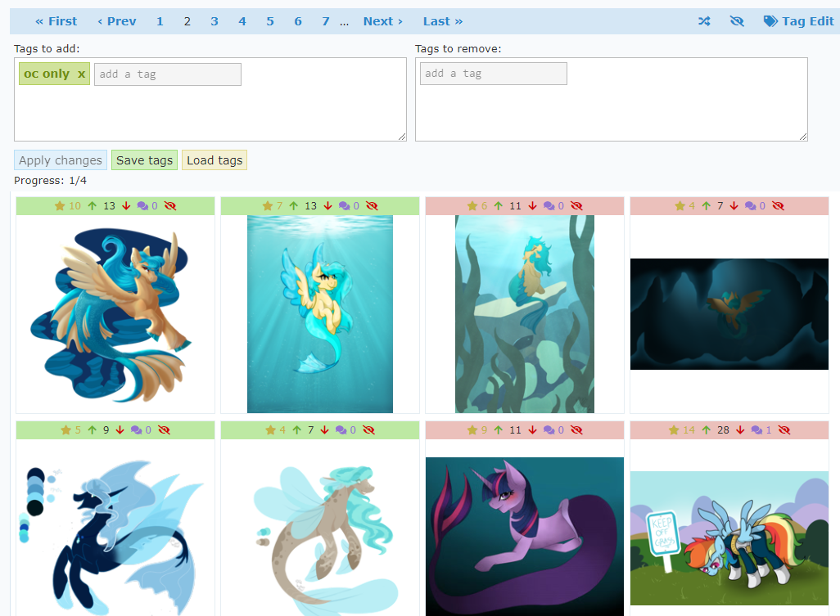Screen dimensions: 840x616
Task: Jump to page 7
Action: tap(326, 21)
